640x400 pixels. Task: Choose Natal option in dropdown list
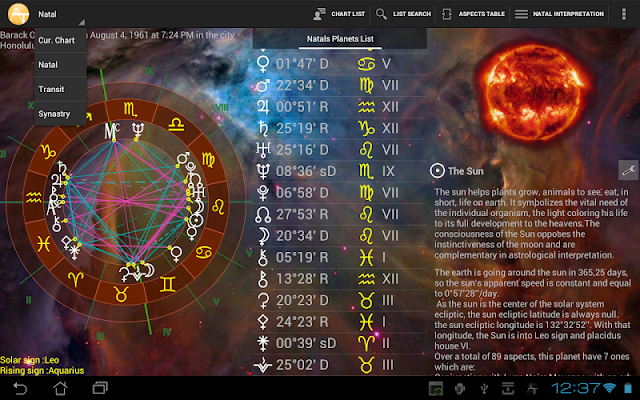pos(60,65)
